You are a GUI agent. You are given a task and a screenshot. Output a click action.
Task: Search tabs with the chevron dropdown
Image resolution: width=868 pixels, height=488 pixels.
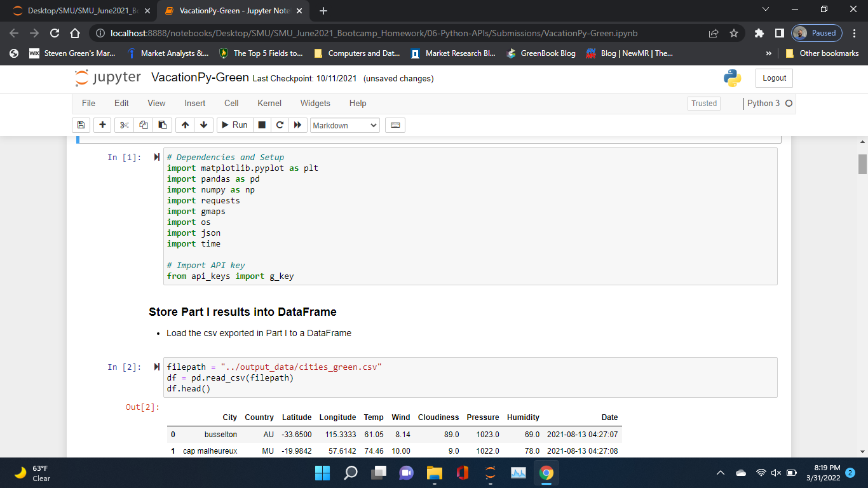pyautogui.click(x=765, y=10)
